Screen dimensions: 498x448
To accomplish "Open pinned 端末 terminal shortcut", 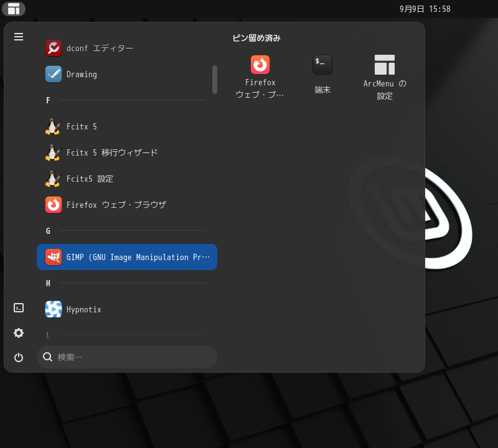I will 322,77.
